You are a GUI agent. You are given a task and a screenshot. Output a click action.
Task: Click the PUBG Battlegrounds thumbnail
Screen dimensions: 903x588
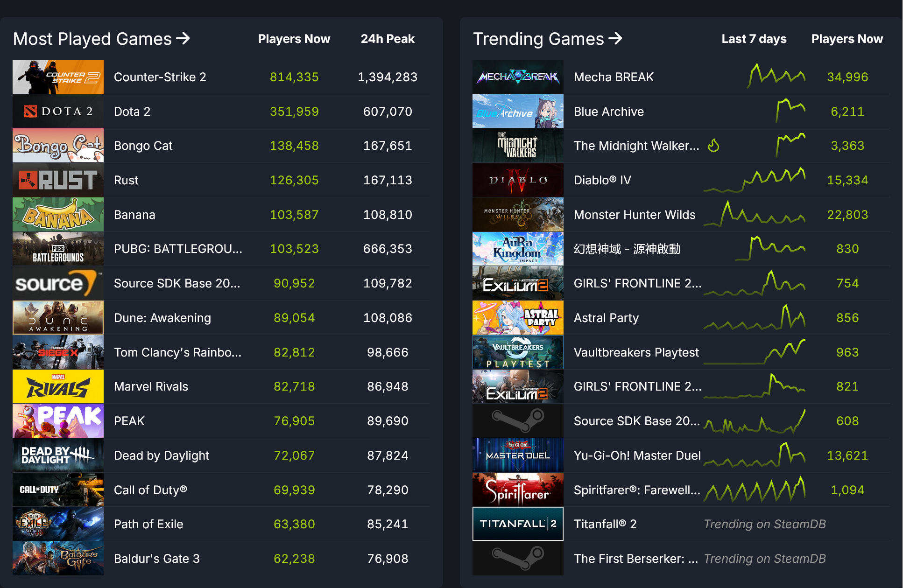58,249
